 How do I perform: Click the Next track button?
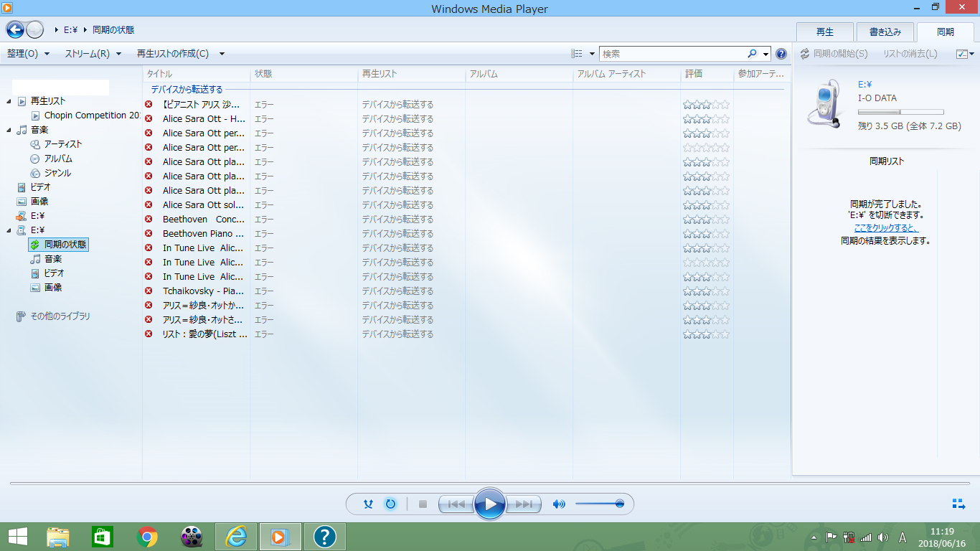[524, 504]
